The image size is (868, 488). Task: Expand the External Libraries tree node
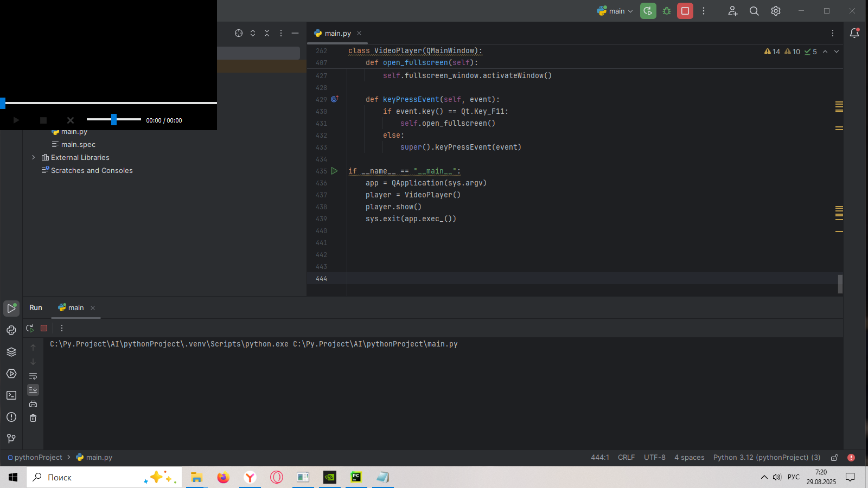pos(34,157)
